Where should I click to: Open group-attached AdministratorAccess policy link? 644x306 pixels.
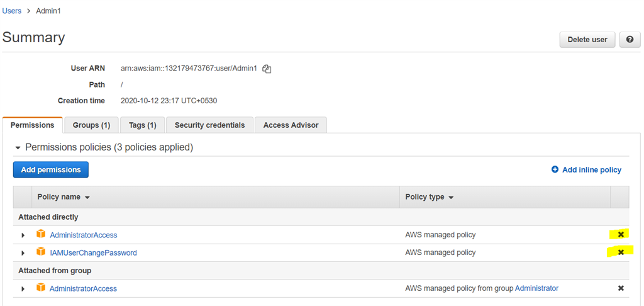(84, 289)
